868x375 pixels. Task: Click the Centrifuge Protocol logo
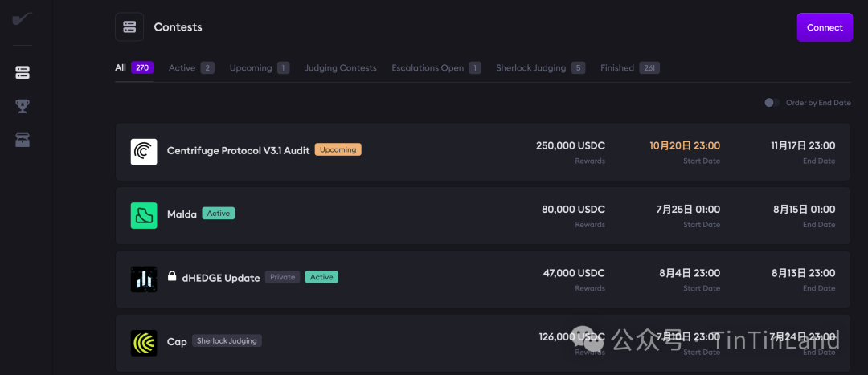[x=144, y=152]
